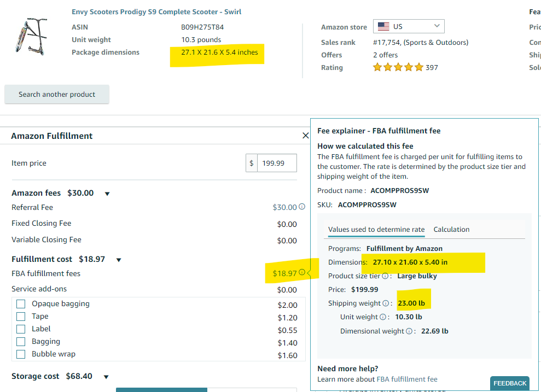Open the Envy Scooters Prodigy S9 product link
Viewport: 541px width, 392px height.
tap(156, 11)
